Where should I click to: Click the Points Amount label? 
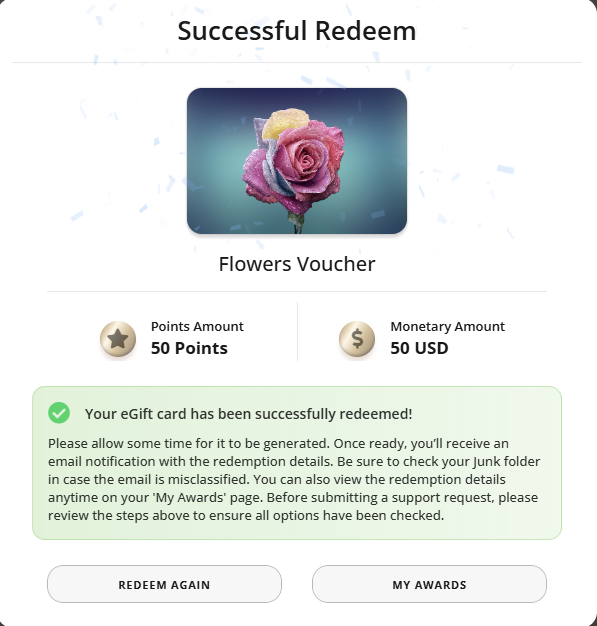pyautogui.click(x=197, y=327)
